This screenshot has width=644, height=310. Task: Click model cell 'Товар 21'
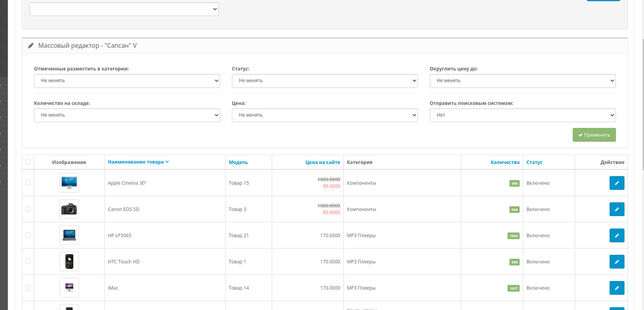(x=239, y=235)
